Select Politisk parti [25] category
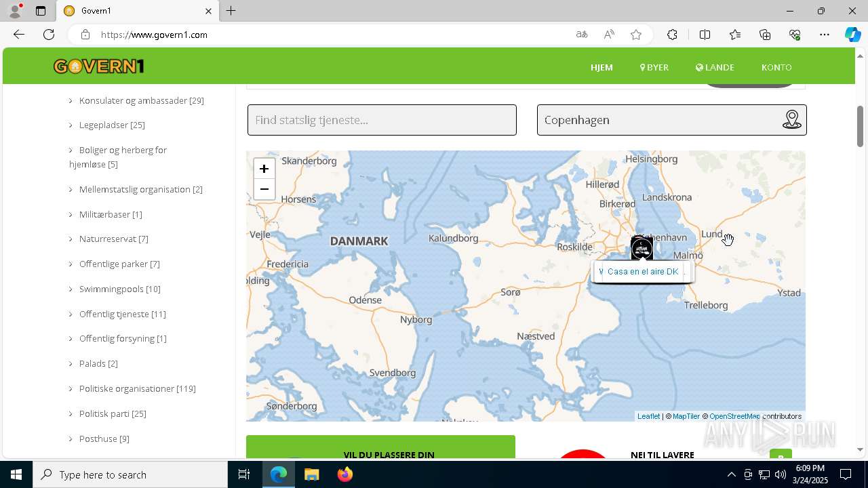The width and height of the screenshot is (868, 488). coord(113,413)
